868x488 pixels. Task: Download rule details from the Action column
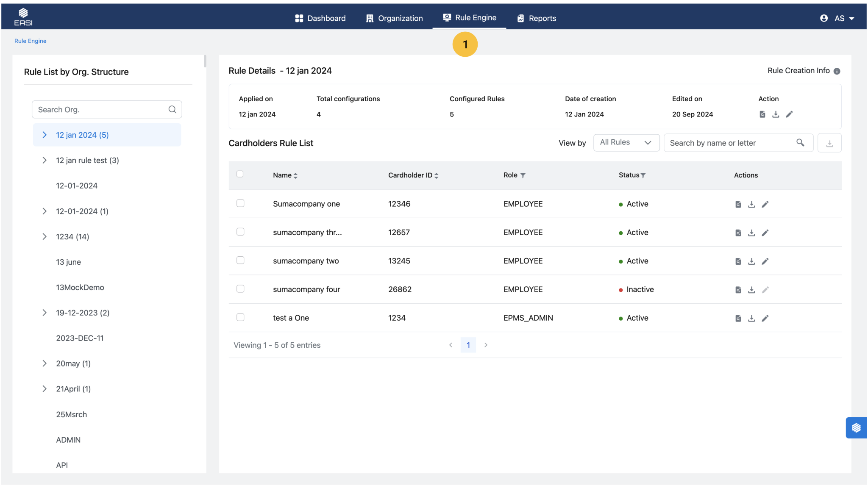776,114
